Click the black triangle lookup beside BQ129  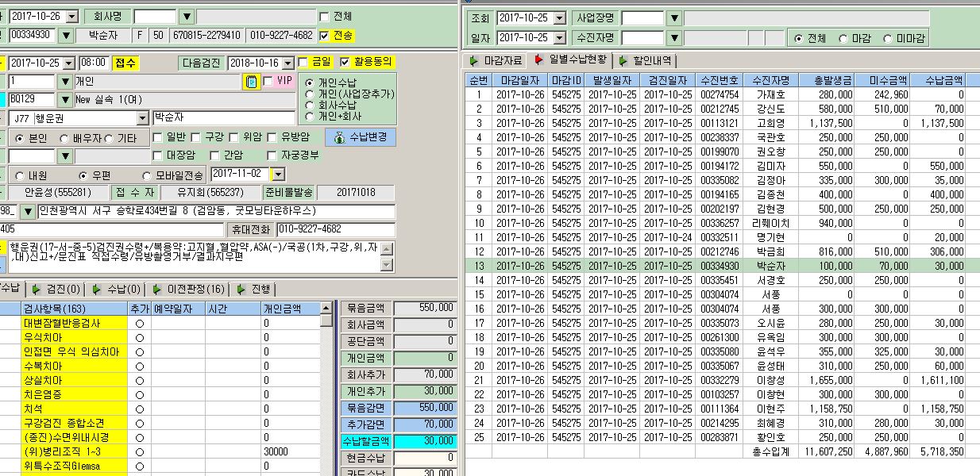pos(64,100)
